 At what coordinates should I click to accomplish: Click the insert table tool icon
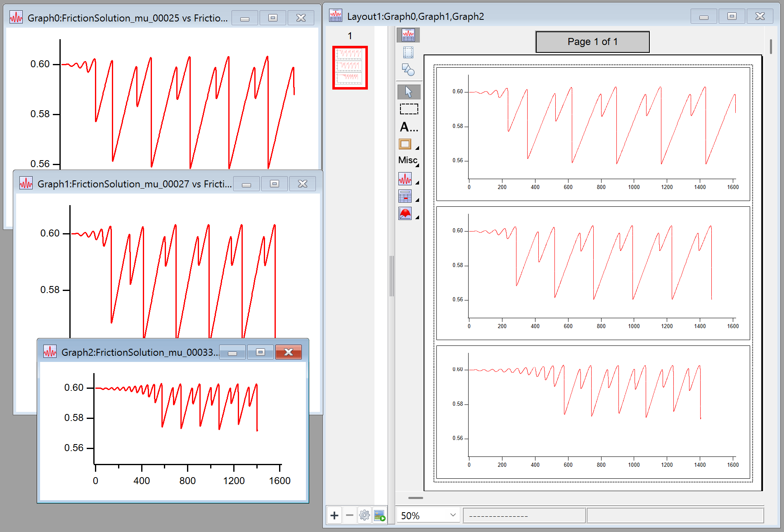click(405, 196)
